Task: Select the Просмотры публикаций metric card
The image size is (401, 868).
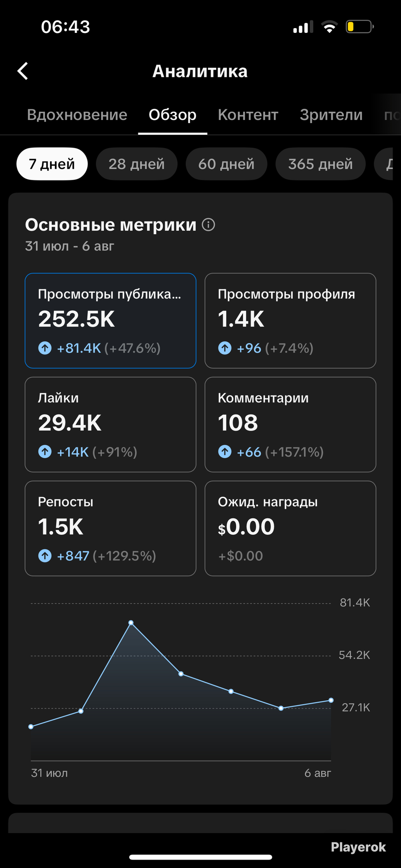Action: [111, 320]
